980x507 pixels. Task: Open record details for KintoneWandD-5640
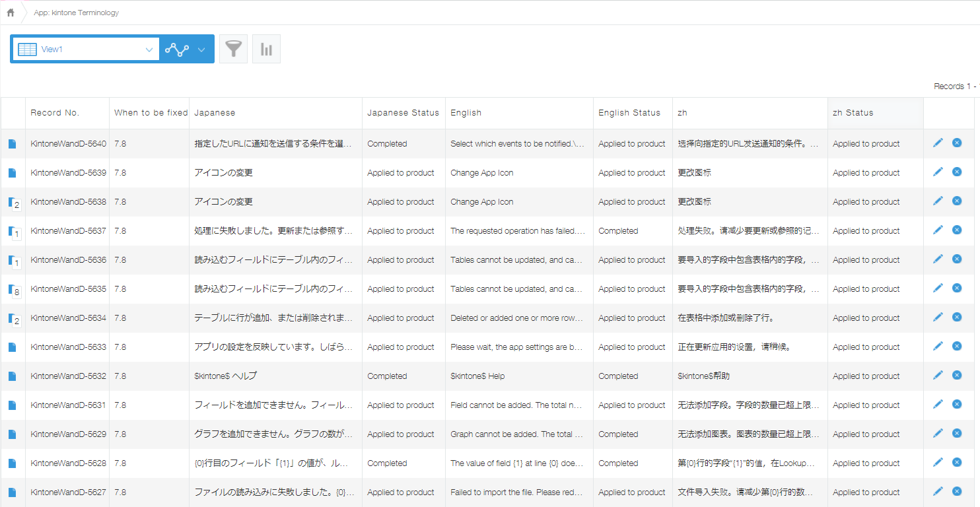[x=12, y=144]
